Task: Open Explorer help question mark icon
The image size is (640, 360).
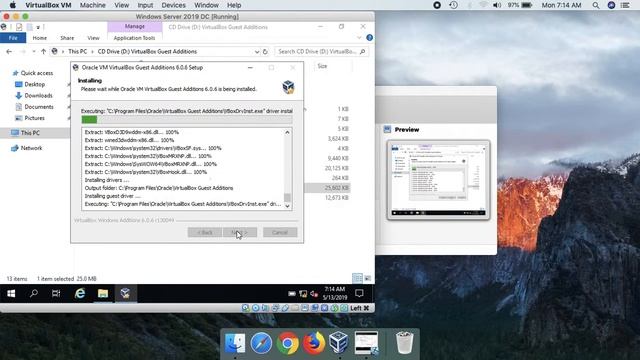Action: point(369,38)
